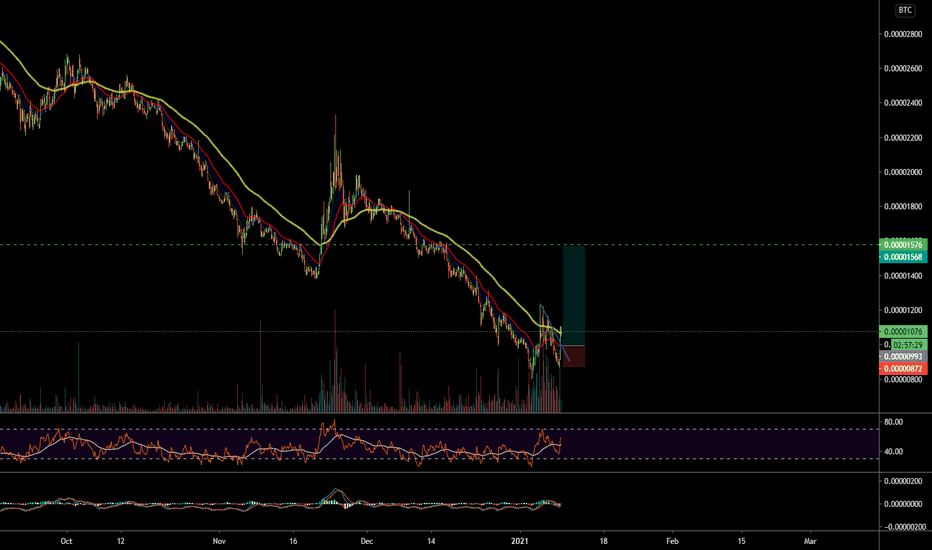Click the 12 date label after Oct
932x550 pixels.
tap(121, 541)
